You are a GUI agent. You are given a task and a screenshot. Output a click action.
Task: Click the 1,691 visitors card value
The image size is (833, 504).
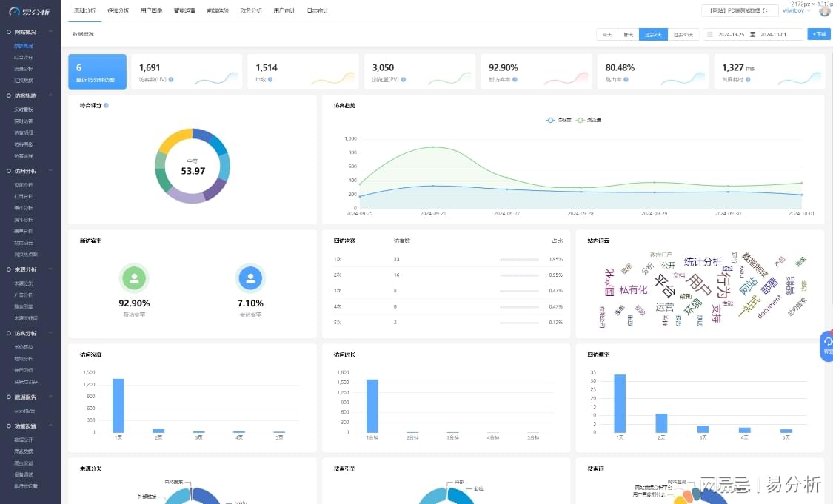tap(150, 68)
